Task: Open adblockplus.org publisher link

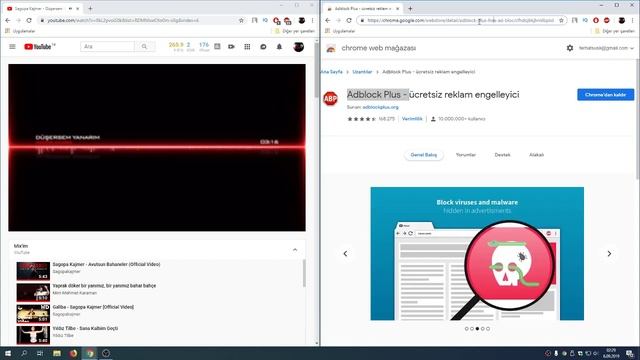Action: coord(380,107)
